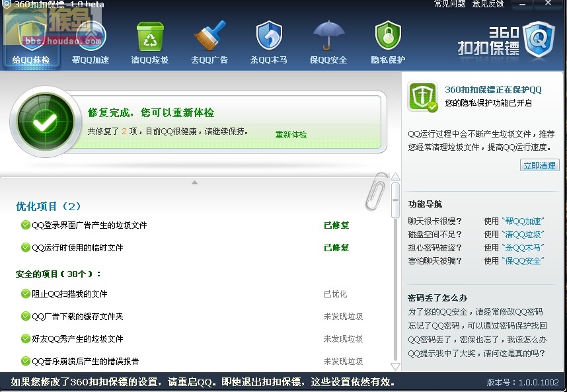
Task: Select the QQ音乐崩溃后产生的错误报告 row text
Action: click(x=85, y=361)
